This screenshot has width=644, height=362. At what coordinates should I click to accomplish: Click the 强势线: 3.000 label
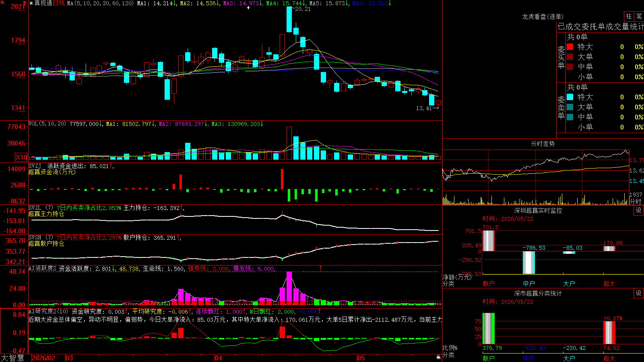pyautogui.click(x=208, y=268)
